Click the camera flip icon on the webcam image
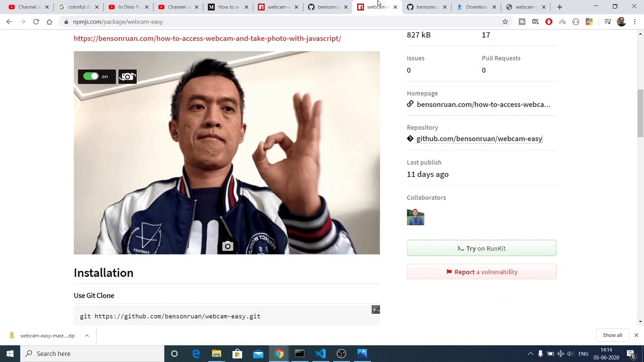The height and width of the screenshot is (362, 644). (x=127, y=76)
